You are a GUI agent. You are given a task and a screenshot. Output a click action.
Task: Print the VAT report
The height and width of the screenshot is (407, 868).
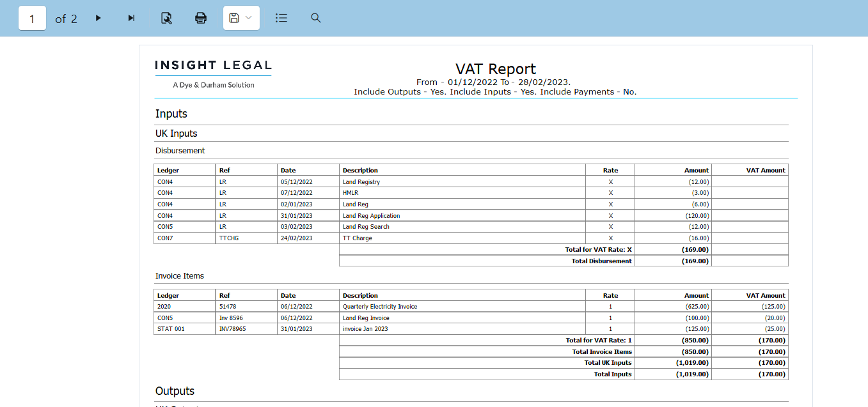point(201,18)
